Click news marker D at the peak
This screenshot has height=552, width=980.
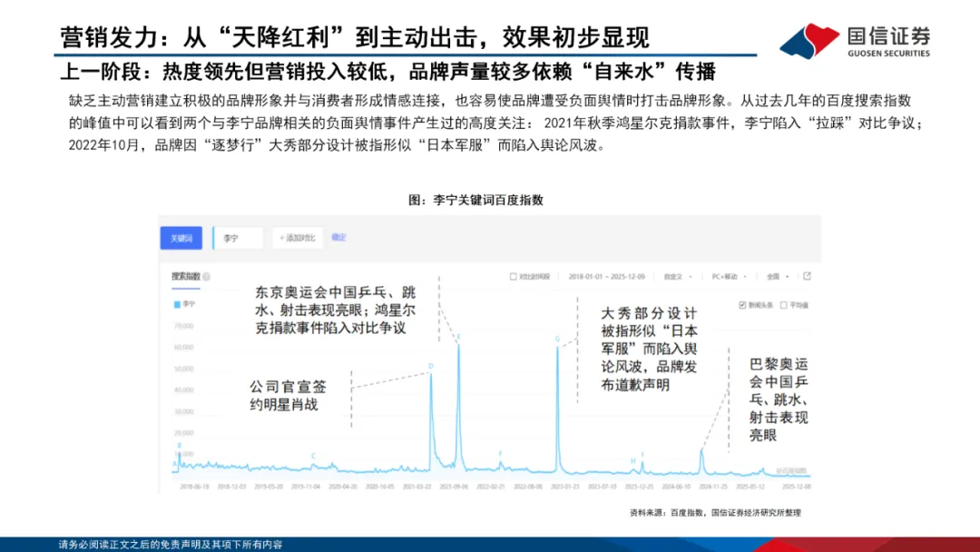(x=431, y=366)
